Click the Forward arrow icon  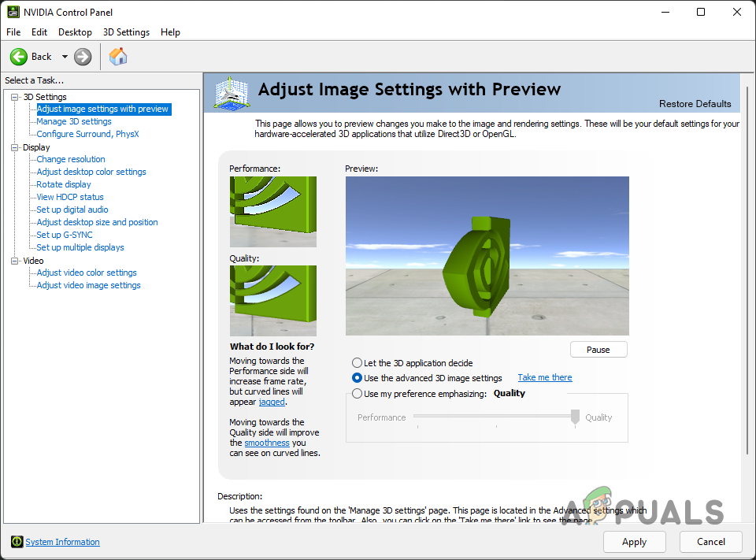point(83,57)
